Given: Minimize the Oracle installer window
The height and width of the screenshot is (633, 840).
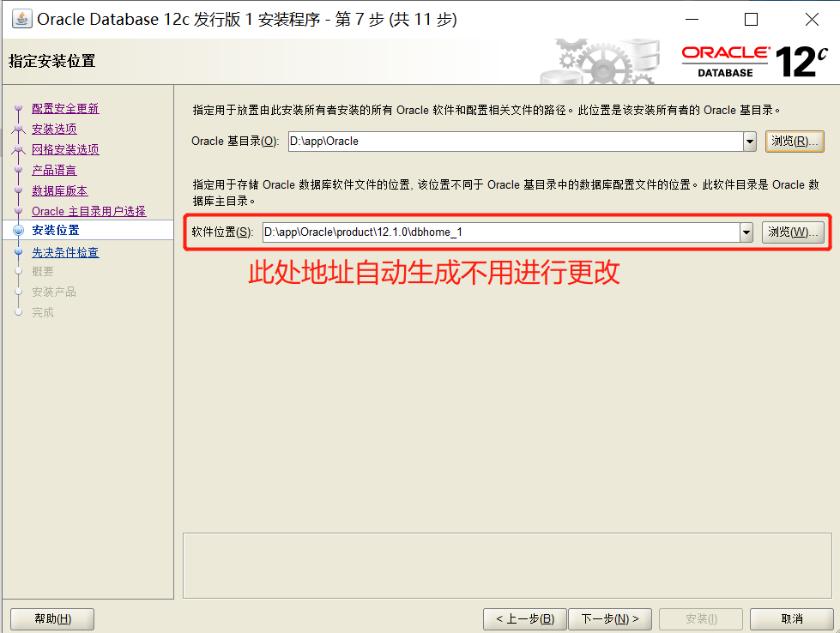Looking at the screenshot, I should click(x=692, y=19).
